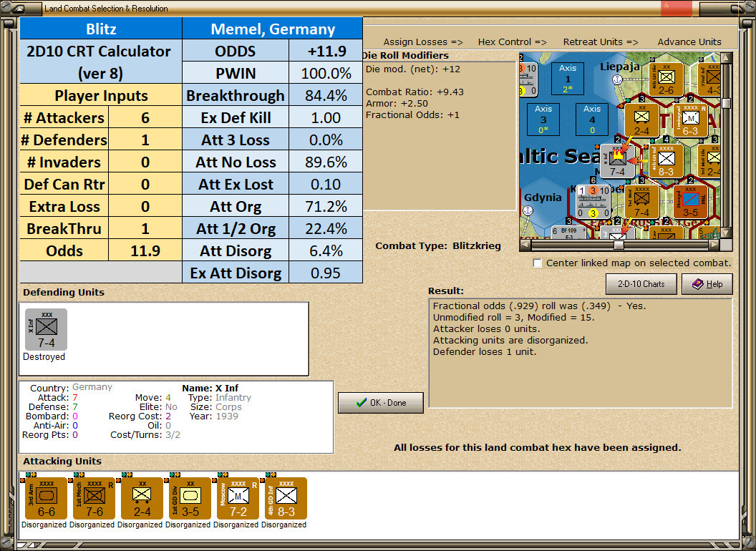Click the 1st Mot 7-4 map counter

pos(641,202)
